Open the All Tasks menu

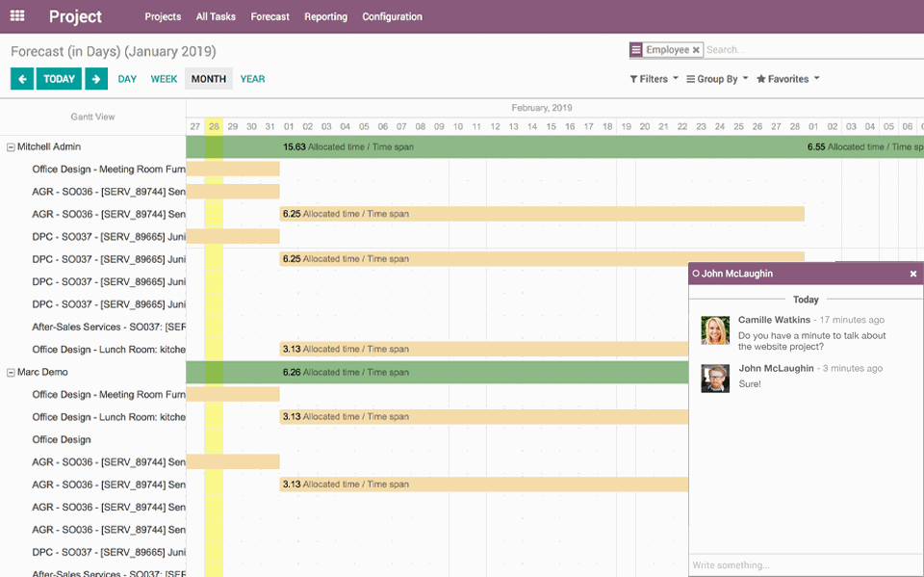coord(216,16)
